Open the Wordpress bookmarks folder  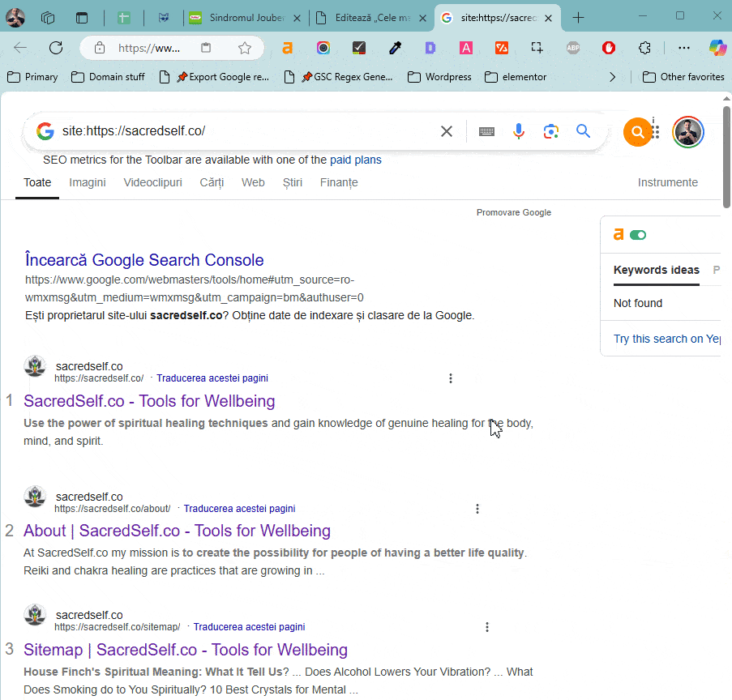pos(439,77)
